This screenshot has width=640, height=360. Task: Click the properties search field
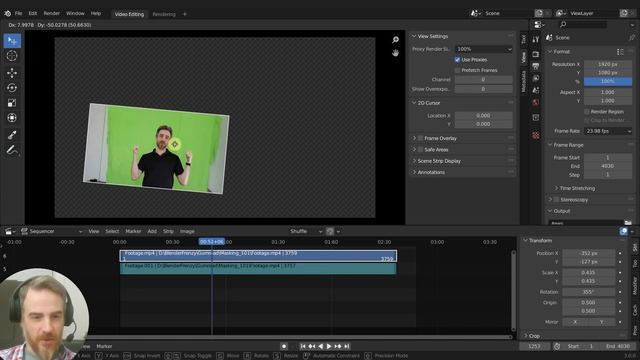pyautogui.click(x=583, y=24)
